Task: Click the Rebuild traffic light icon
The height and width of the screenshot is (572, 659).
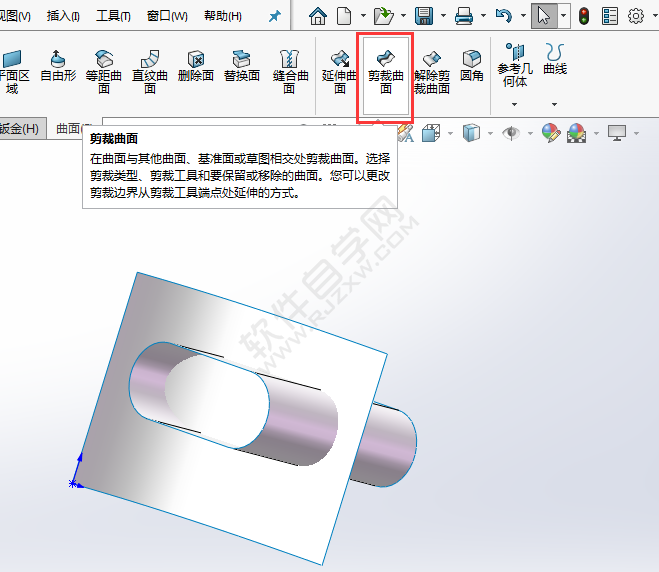Action: pos(584,16)
